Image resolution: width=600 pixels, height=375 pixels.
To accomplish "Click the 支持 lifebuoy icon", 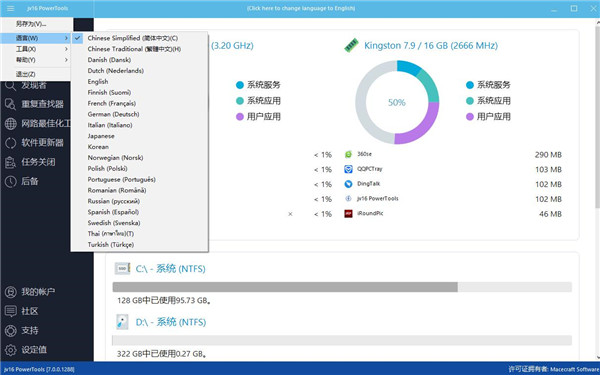I will [x=10, y=331].
